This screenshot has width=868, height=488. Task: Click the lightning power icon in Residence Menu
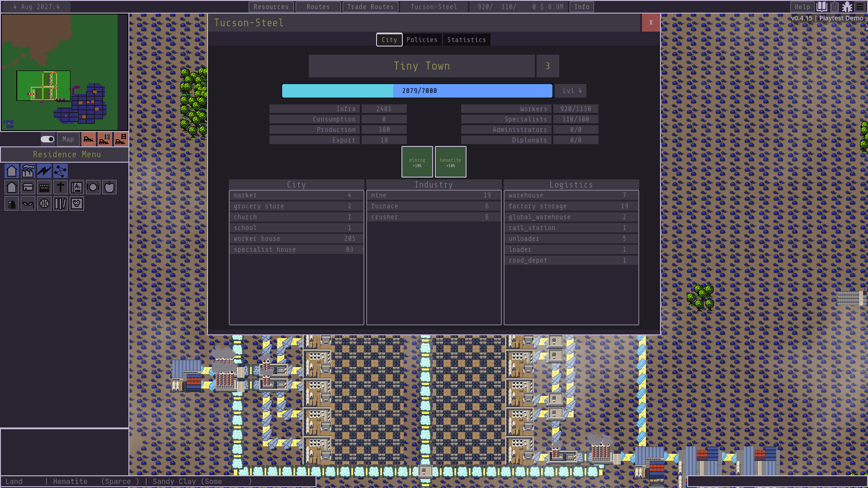click(x=44, y=171)
